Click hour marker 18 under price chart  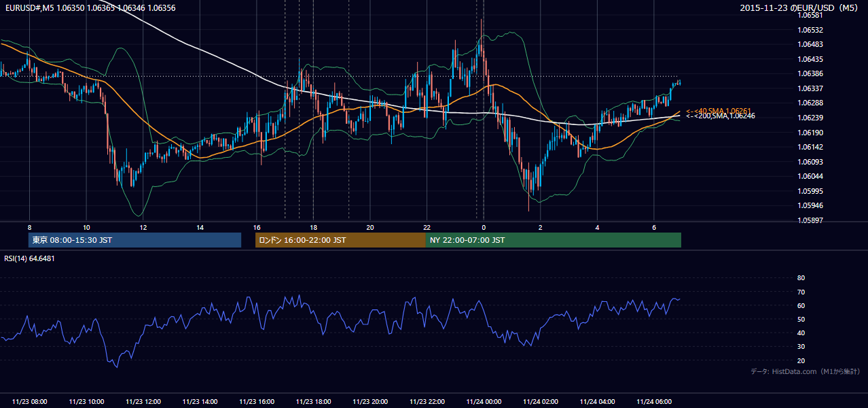313,227
